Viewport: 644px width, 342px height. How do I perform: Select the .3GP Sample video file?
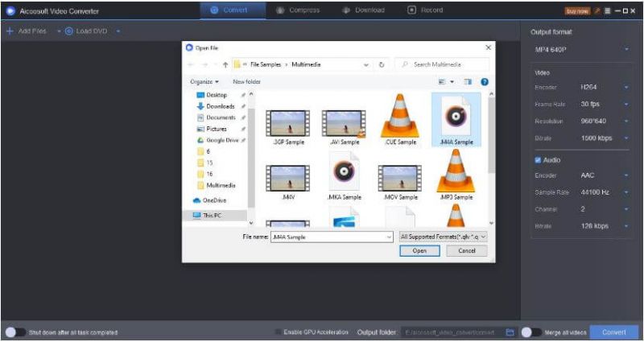click(x=288, y=127)
